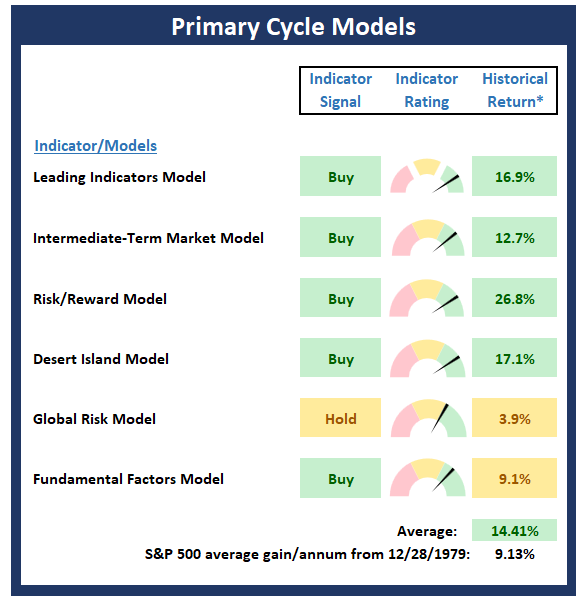Click the Risk/Reward Model rating gauge
This screenshot has width=579, height=597.
427,298
